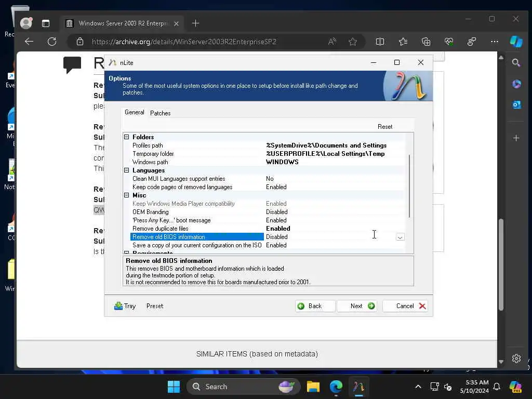This screenshot has width=532, height=399.
Task: Click the nLite taskbar icon
Action: [358, 387]
